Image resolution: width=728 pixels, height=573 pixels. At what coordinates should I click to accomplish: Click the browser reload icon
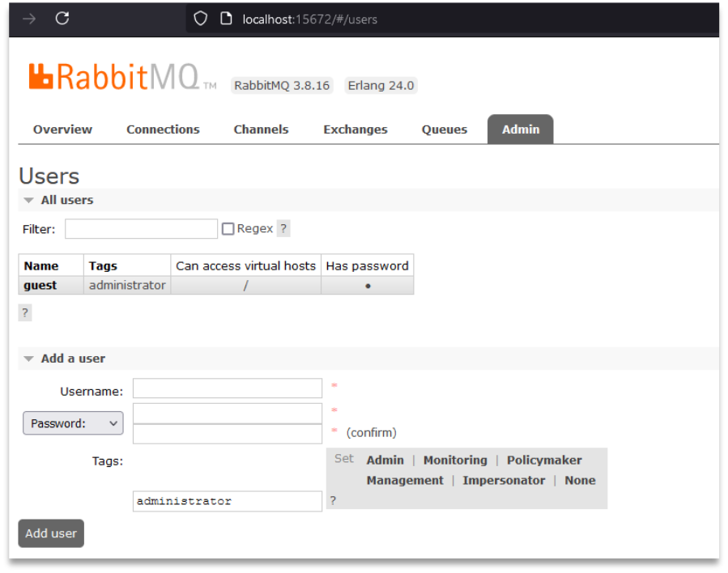point(62,19)
